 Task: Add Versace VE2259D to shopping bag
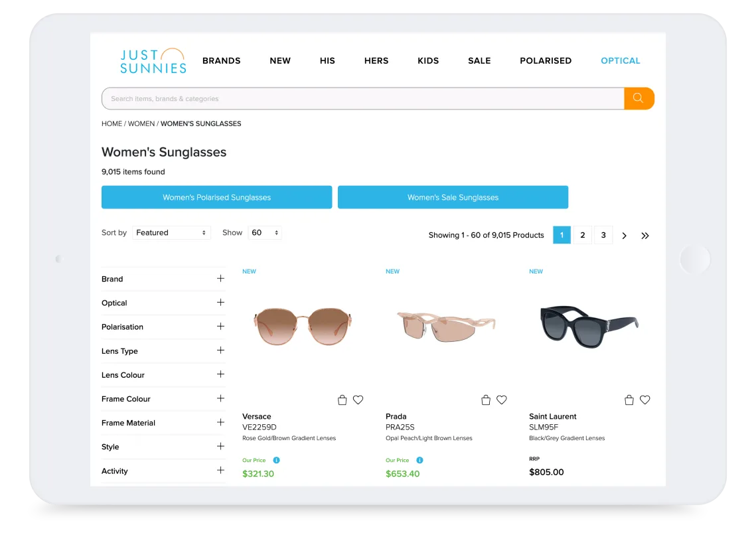click(x=342, y=400)
